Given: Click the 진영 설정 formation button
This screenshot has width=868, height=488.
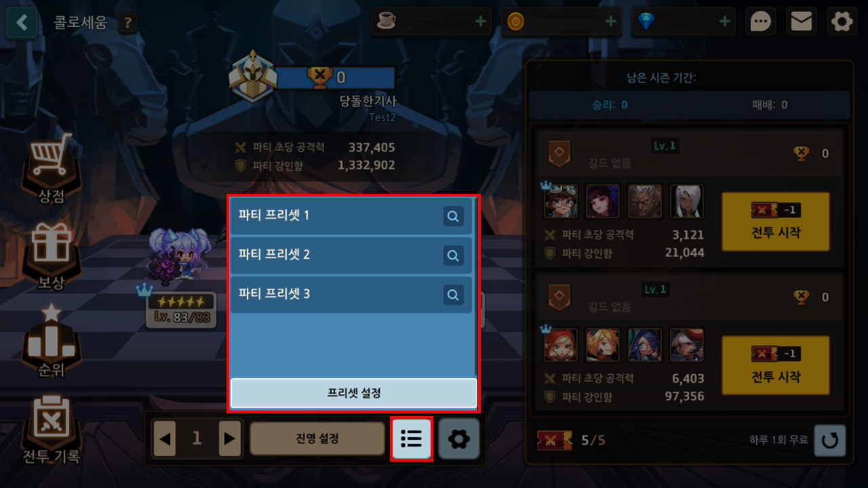Looking at the screenshot, I should point(317,439).
